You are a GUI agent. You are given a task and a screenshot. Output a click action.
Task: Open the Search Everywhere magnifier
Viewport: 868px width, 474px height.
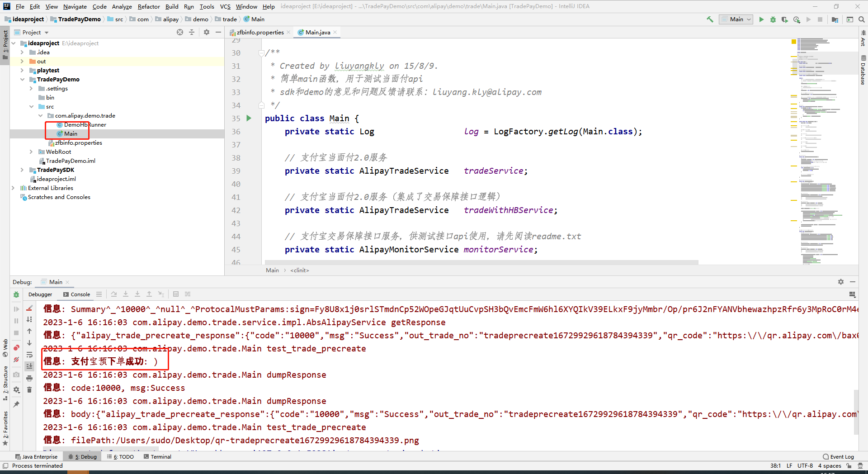pos(862,19)
